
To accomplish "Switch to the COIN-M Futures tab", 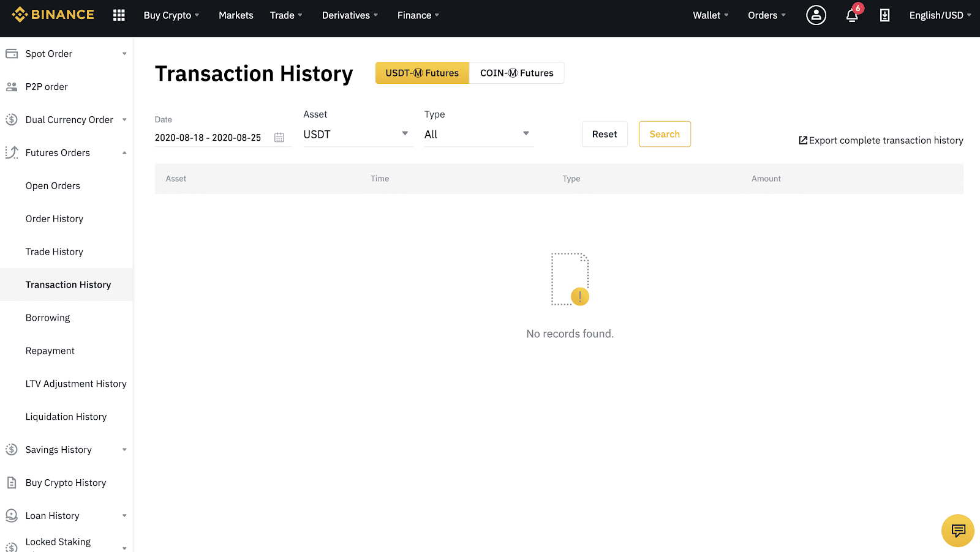I will point(516,73).
